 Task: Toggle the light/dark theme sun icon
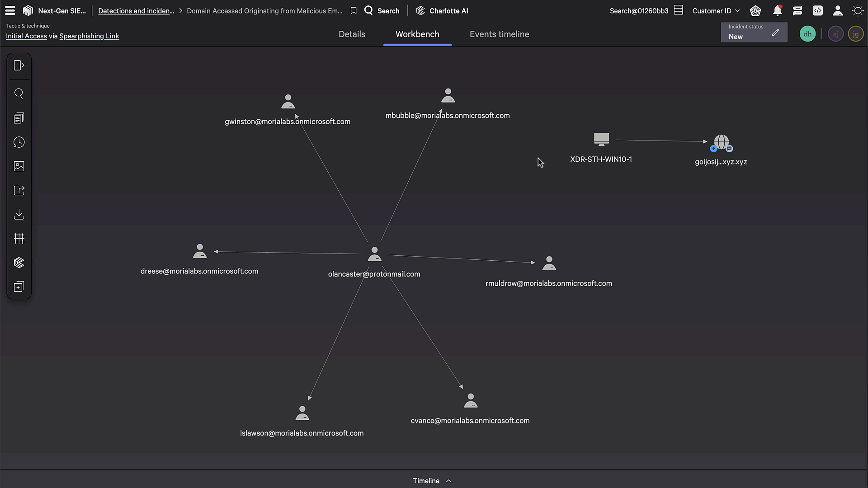click(x=858, y=10)
